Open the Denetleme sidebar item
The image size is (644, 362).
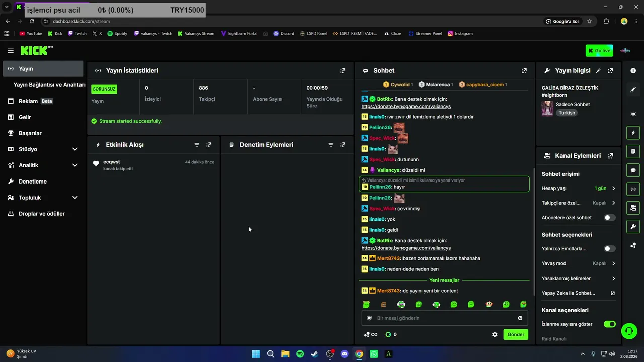43,182
